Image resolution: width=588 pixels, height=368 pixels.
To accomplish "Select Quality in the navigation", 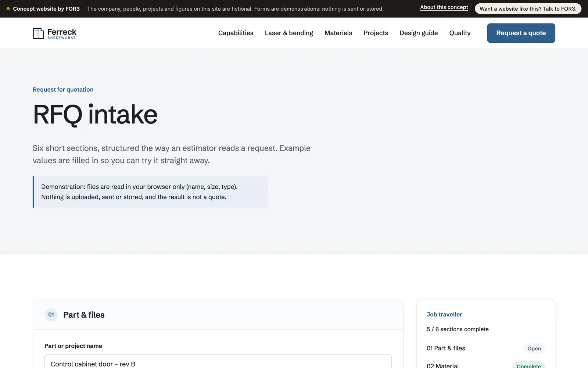I will click(460, 33).
